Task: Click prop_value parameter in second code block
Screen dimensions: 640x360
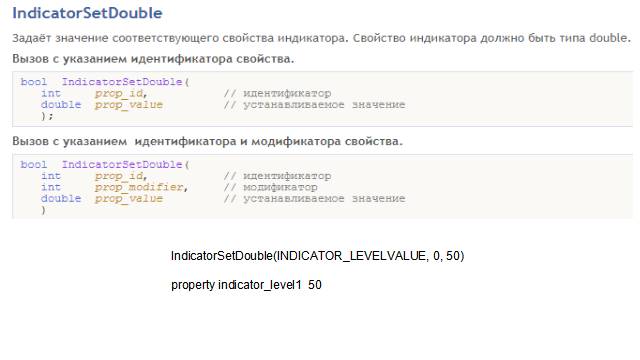Action: [129, 199]
